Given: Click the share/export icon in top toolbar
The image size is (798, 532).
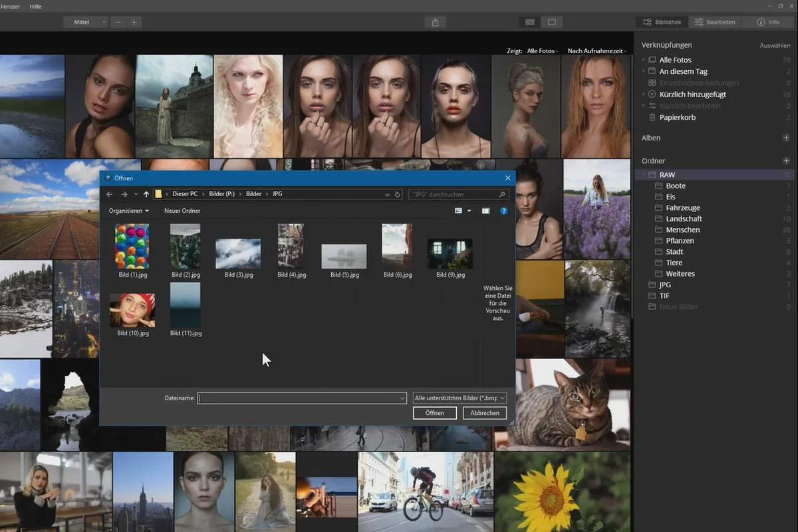Looking at the screenshot, I should click(x=435, y=22).
